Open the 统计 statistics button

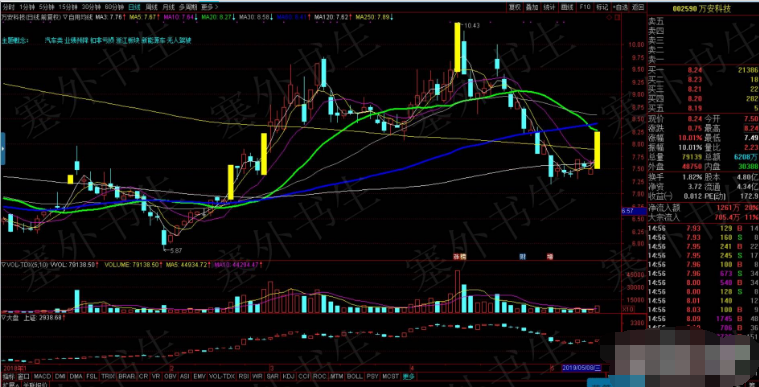coord(549,7)
